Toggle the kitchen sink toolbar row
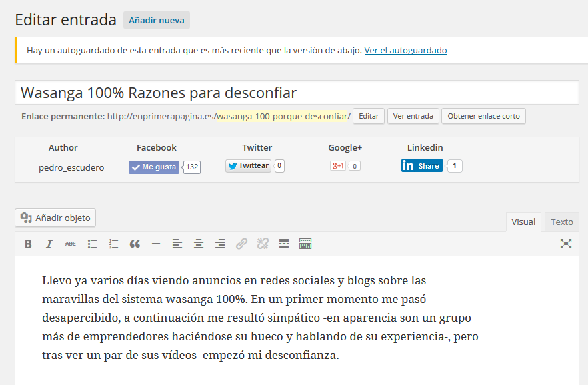This screenshot has width=588, height=385. point(305,244)
